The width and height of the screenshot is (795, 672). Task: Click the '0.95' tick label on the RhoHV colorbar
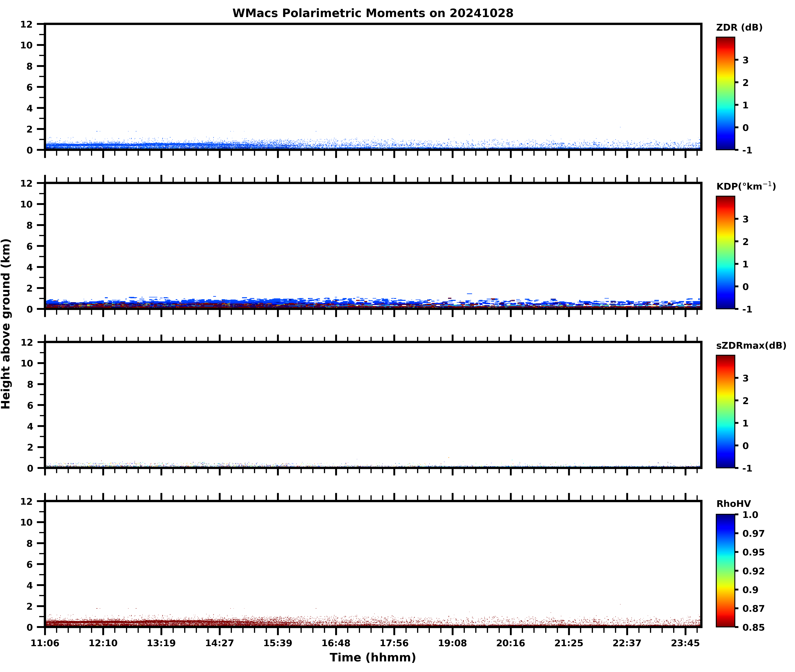click(x=753, y=552)
